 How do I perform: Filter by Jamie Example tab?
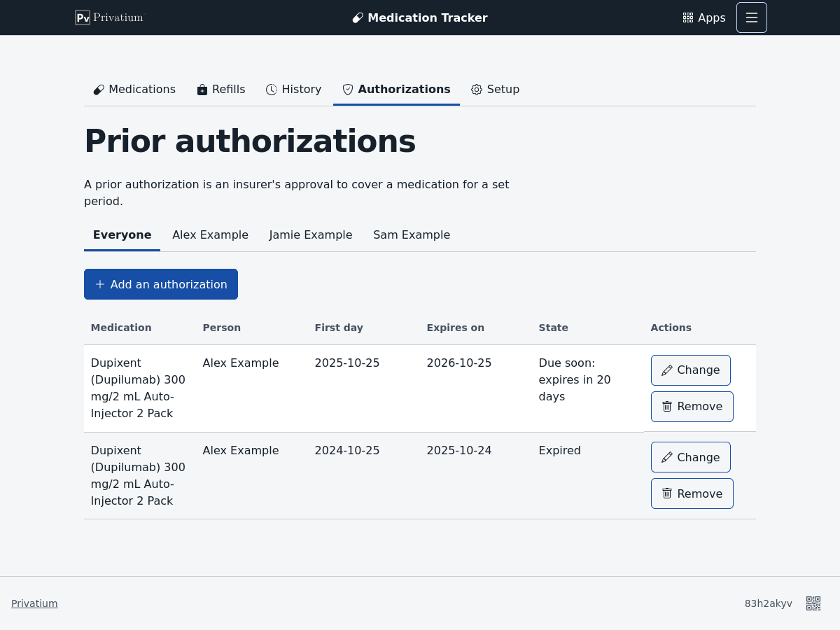[x=311, y=235]
